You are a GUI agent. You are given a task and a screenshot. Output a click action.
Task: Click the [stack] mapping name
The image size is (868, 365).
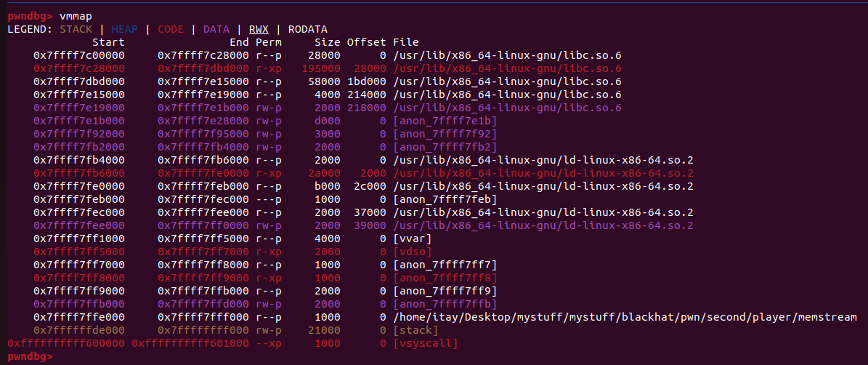coord(415,331)
